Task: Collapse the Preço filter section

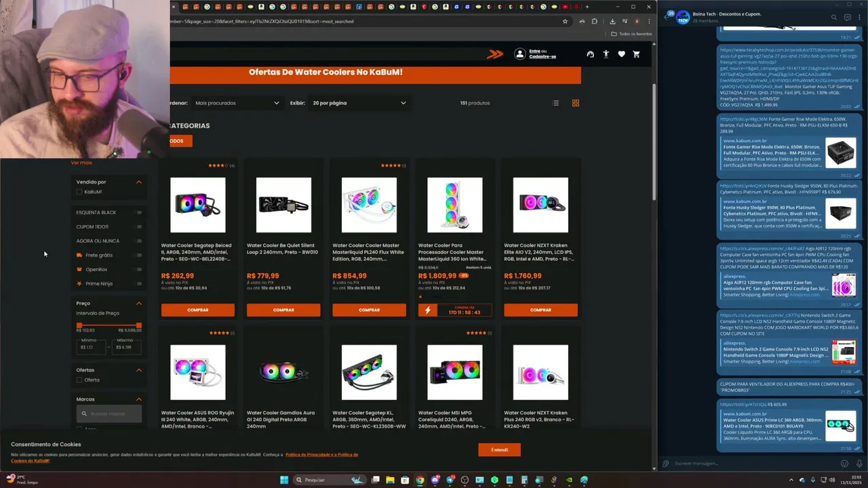Action: [x=139, y=303]
